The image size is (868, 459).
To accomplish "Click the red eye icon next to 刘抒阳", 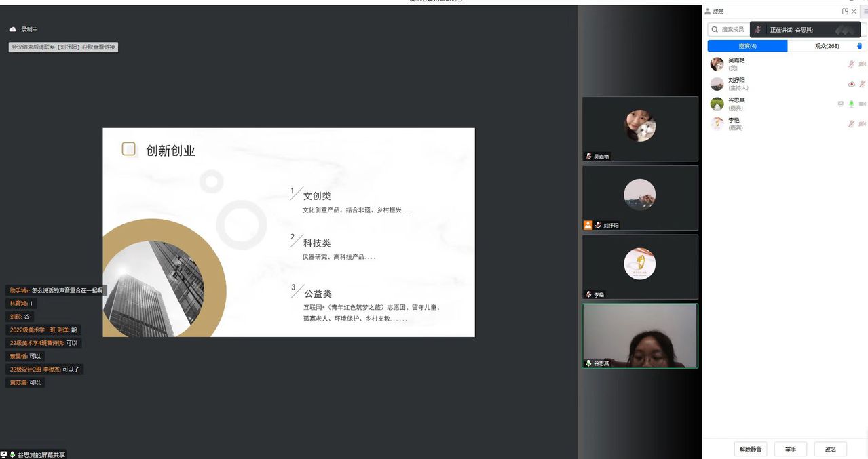I will [x=851, y=84].
